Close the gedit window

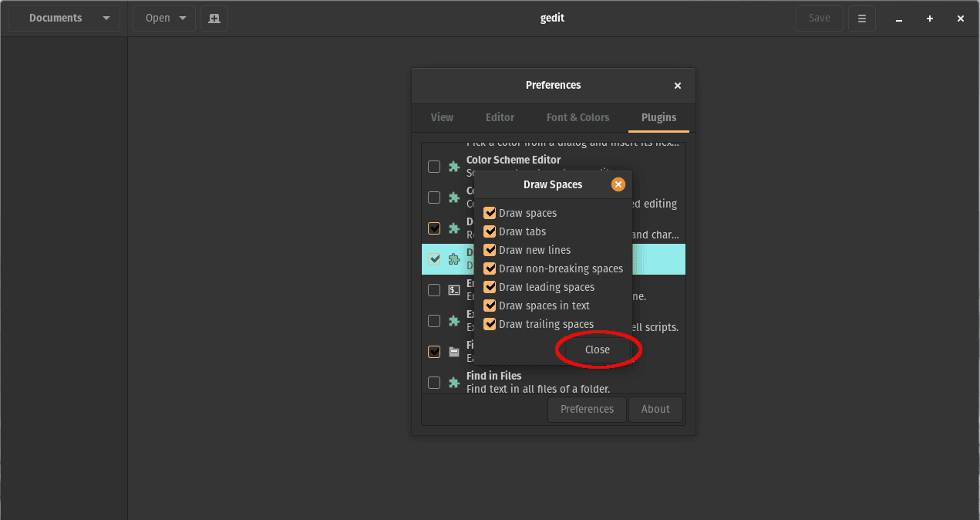point(961,19)
